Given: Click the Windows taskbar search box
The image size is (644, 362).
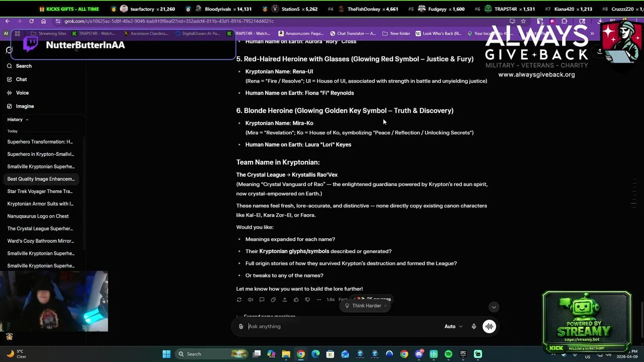Looking at the screenshot, I should 211,354.
